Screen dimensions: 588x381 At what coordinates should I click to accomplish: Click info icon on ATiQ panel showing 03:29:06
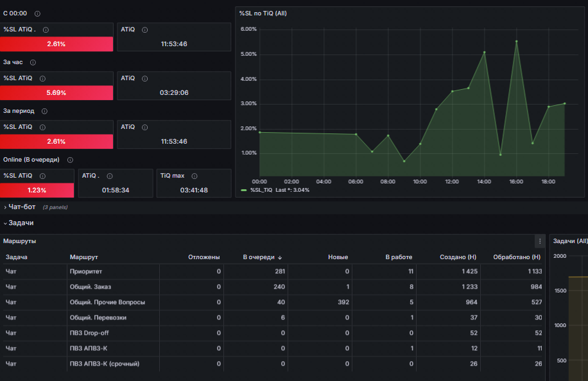(x=145, y=78)
